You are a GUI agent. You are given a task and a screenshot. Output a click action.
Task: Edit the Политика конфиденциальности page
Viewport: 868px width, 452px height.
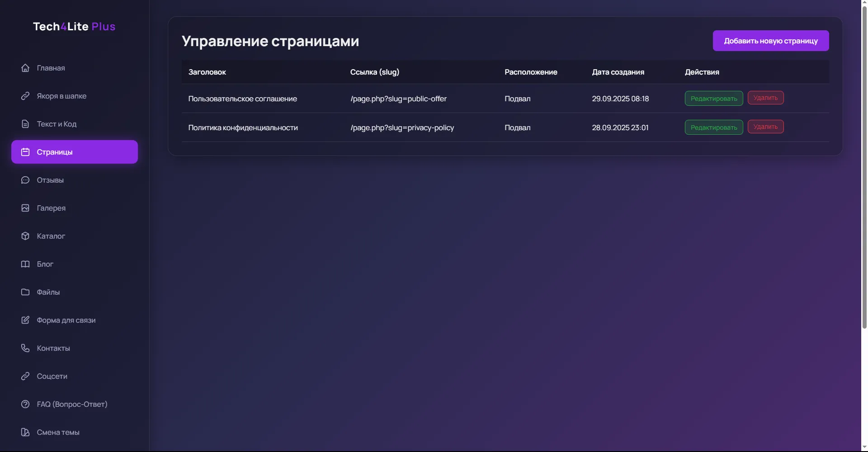click(713, 127)
